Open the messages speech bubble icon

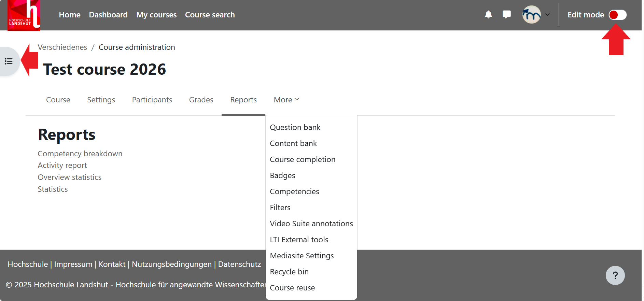point(506,15)
